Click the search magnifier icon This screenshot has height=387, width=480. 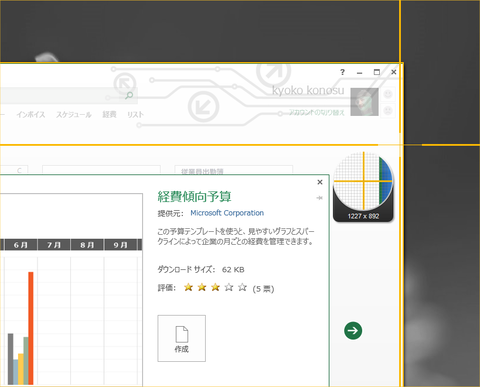[x=129, y=96]
